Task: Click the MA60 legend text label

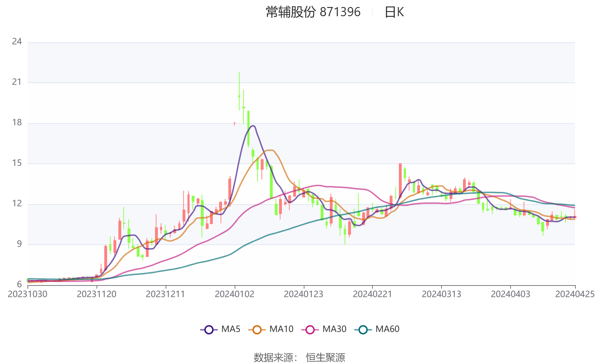Action: pyautogui.click(x=387, y=329)
